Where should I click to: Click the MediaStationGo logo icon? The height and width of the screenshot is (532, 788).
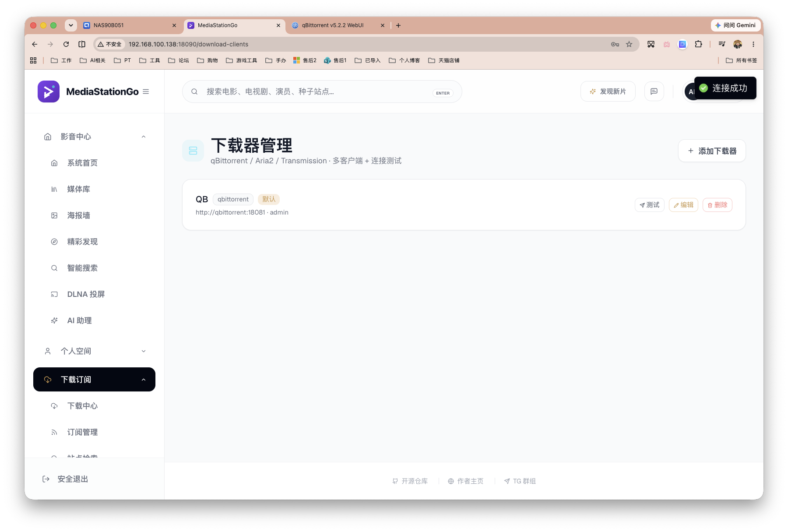49,92
